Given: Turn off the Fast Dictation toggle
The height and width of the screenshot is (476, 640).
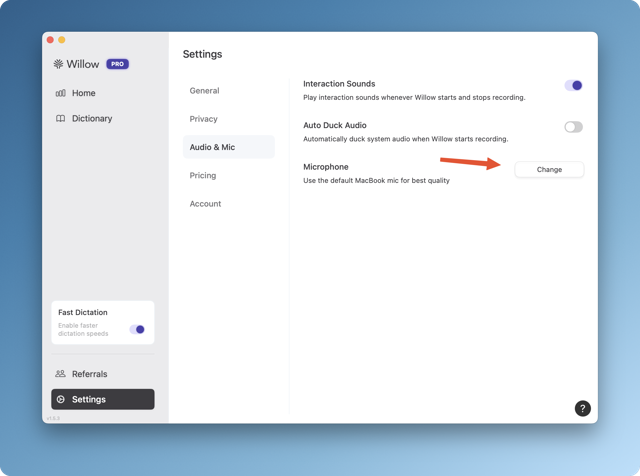Looking at the screenshot, I should pos(137,329).
